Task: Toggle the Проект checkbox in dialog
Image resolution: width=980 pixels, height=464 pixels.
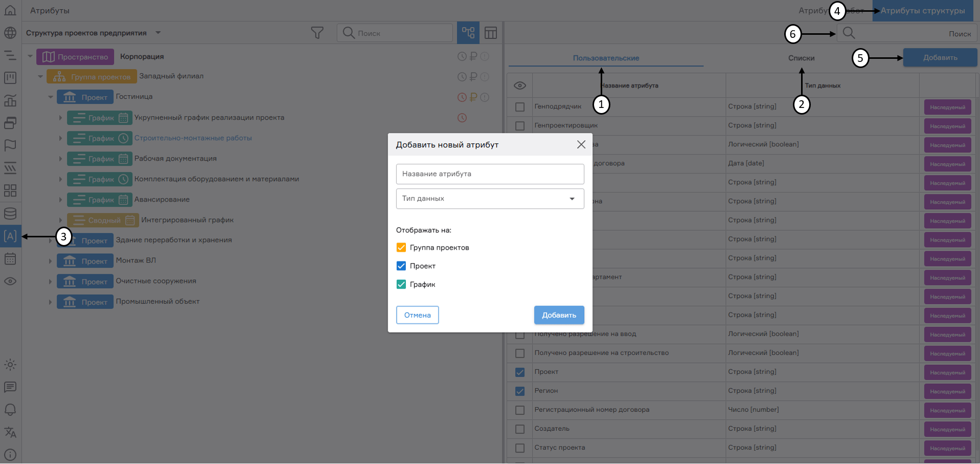Action: [x=401, y=266]
